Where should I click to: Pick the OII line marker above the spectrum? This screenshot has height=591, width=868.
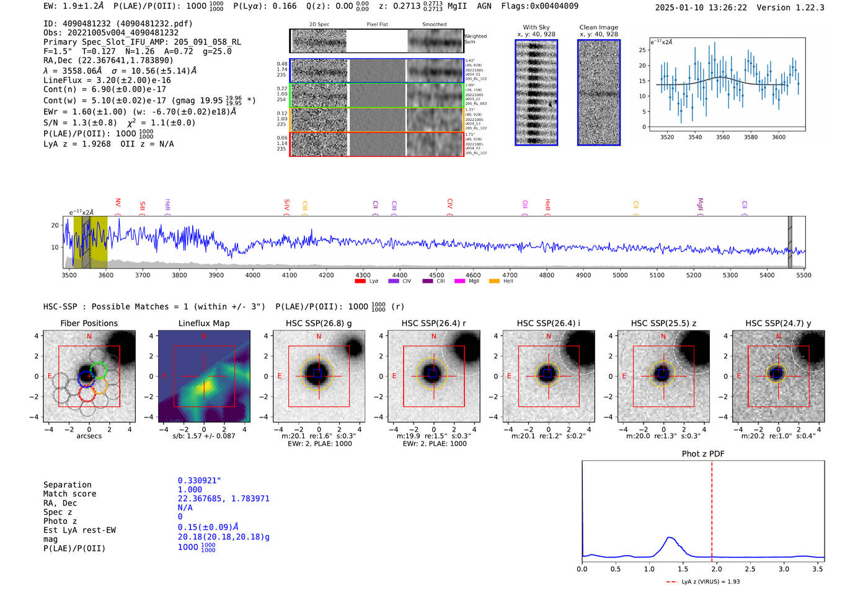(525, 206)
